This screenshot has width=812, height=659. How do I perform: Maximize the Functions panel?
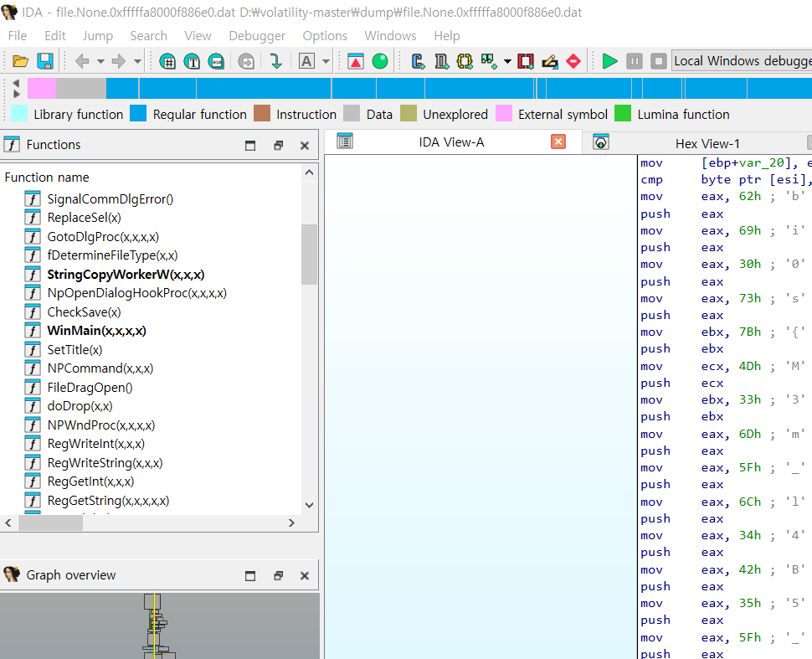click(250, 146)
